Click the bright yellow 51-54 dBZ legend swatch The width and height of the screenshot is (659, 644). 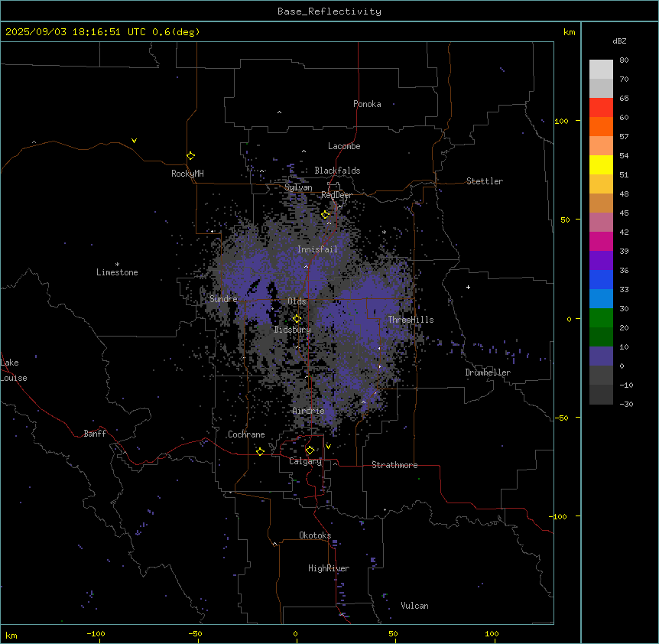(x=601, y=164)
